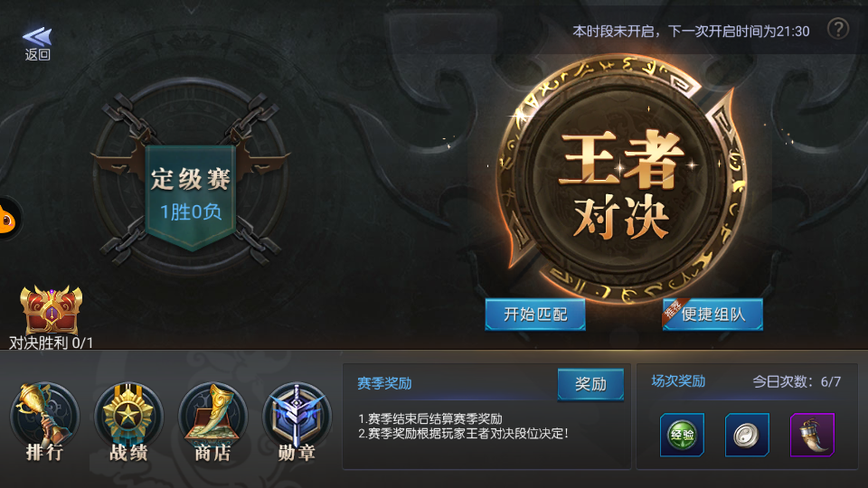Open the help question mark icon
868x488 pixels.
tap(838, 29)
